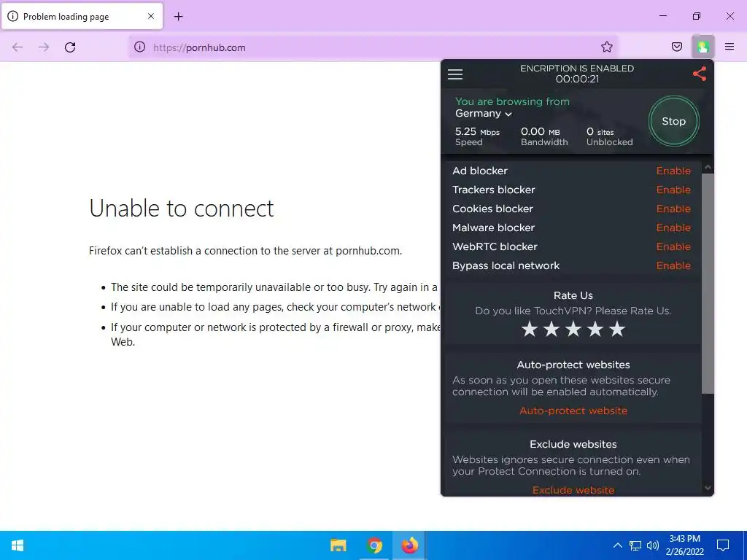Enable the Ad blocker

673,171
